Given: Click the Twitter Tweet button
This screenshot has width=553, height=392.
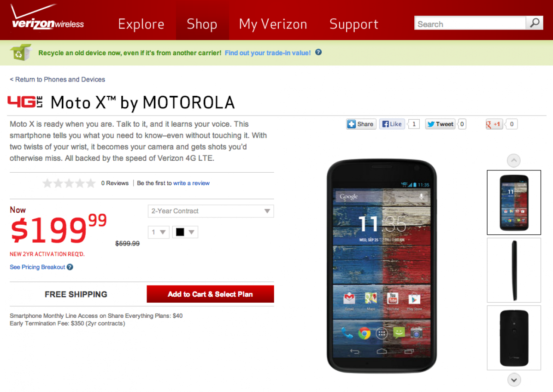Looking at the screenshot, I should pyautogui.click(x=440, y=124).
